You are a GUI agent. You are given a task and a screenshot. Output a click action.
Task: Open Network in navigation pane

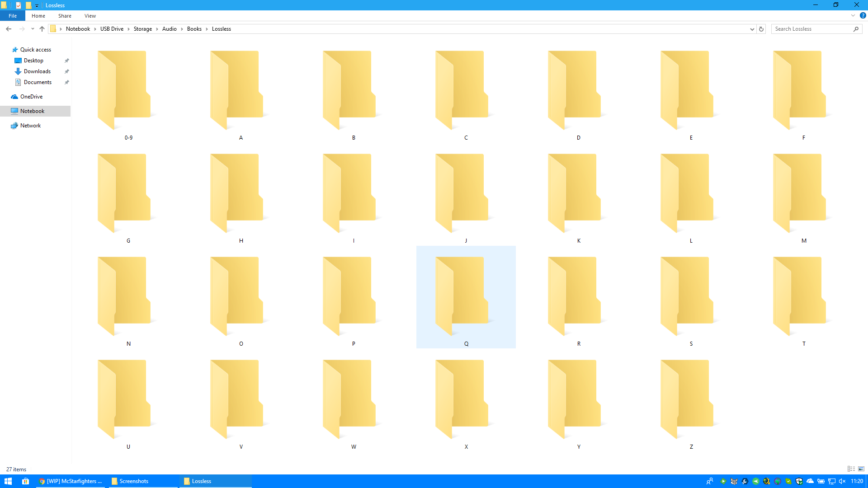[30, 126]
